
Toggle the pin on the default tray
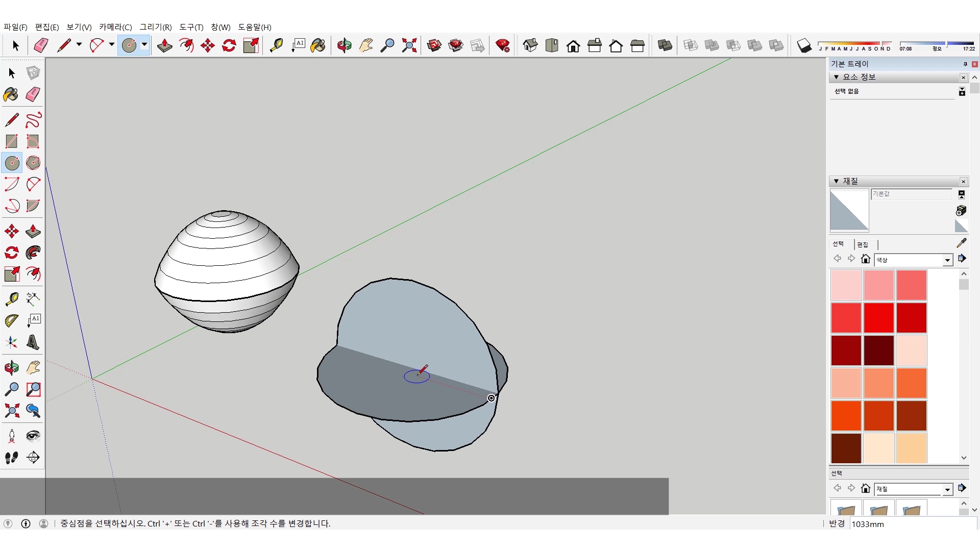pyautogui.click(x=965, y=64)
